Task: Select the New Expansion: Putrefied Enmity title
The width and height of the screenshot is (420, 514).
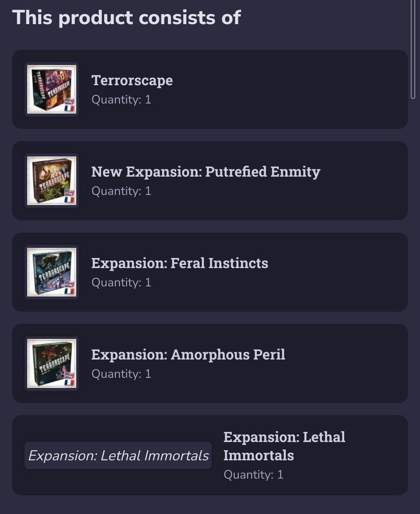Action: [x=206, y=172]
